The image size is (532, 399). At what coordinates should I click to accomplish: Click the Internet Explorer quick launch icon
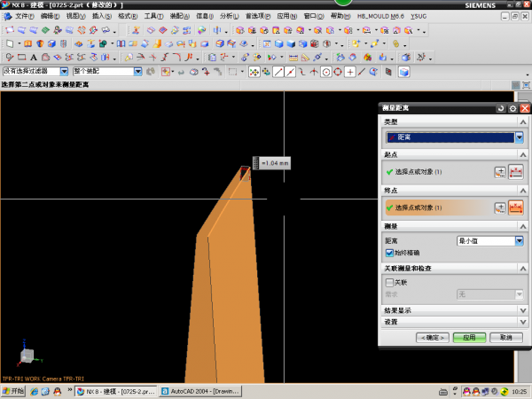tap(34, 392)
